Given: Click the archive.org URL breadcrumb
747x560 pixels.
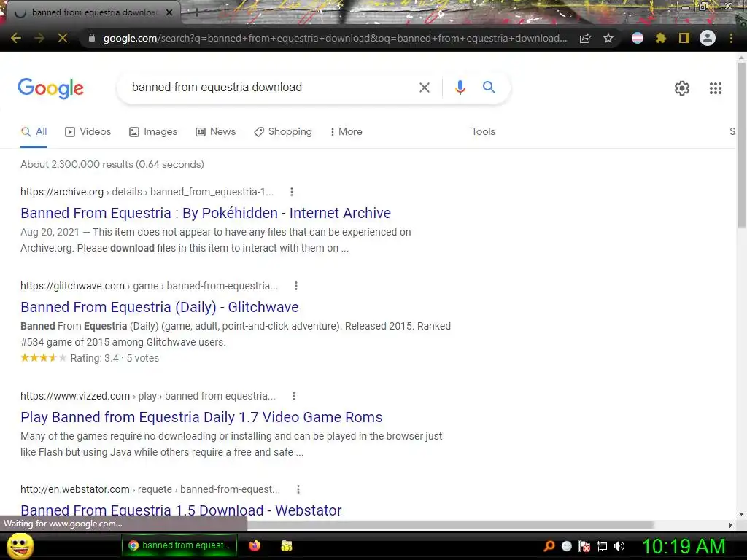Looking at the screenshot, I should 147,192.
